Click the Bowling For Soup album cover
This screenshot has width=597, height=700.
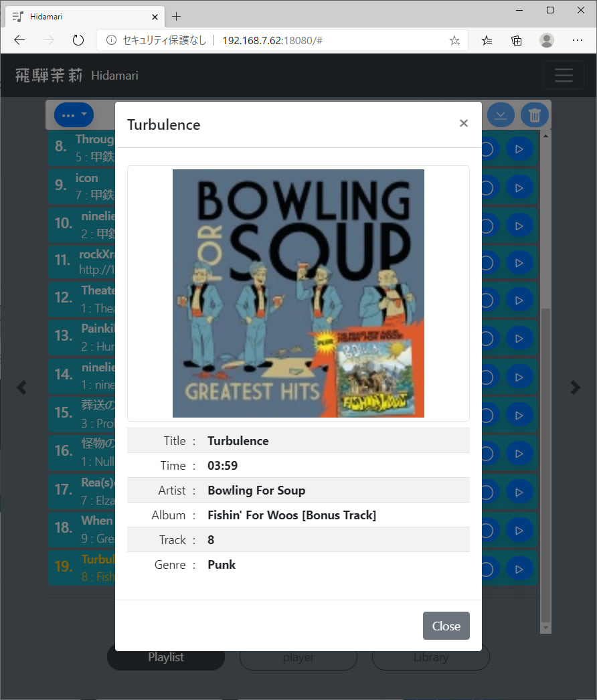[298, 293]
